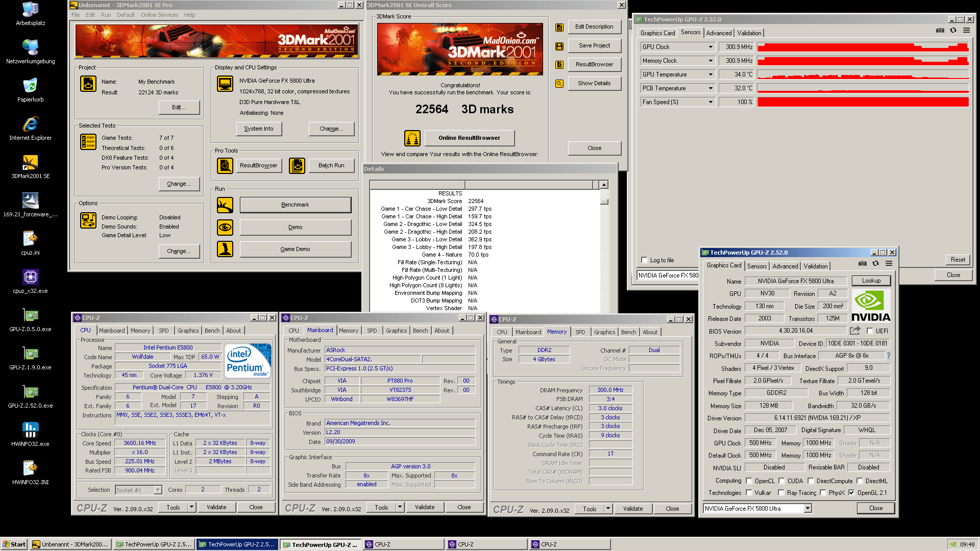Click the Show Details magnifier icon
980x551 pixels.
tap(559, 83)
